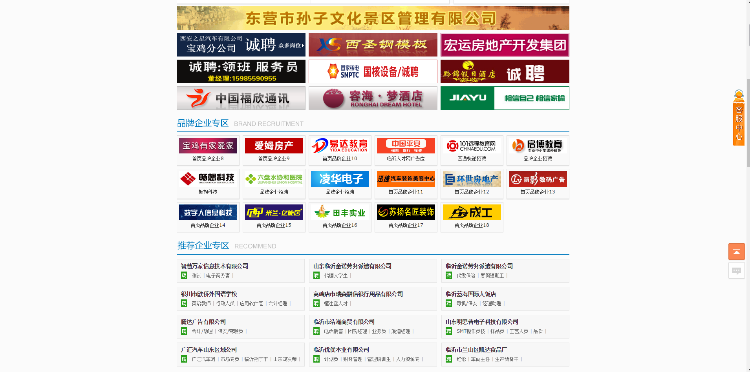Click the dark red 数码广告 logo

[538, 179]
